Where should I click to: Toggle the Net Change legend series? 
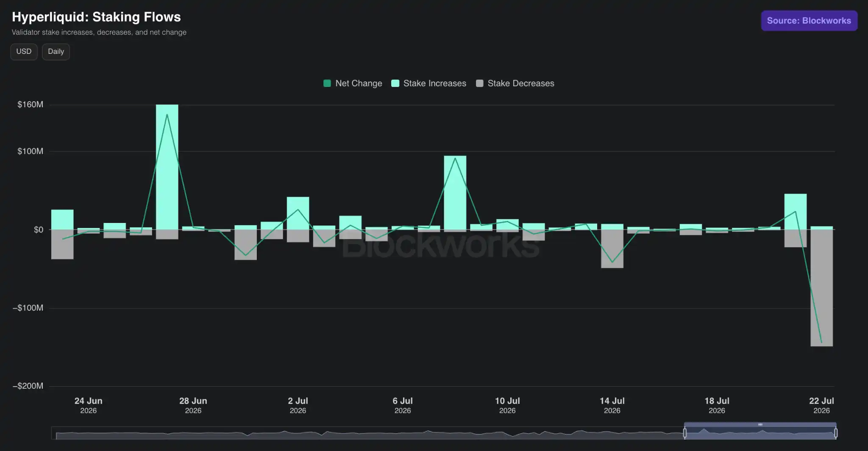pos(353,84)
